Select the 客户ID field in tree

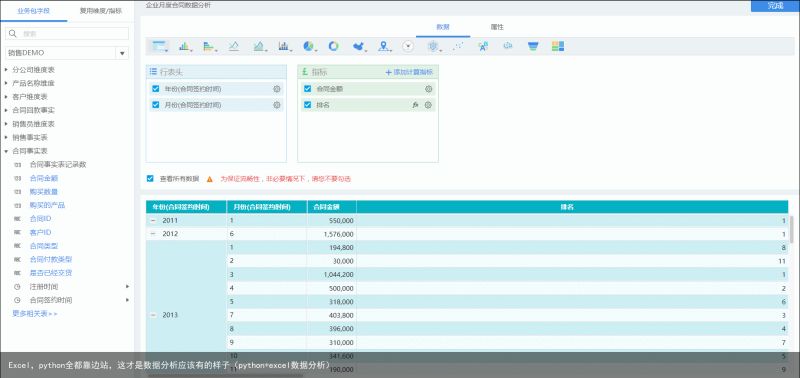coord(40,232)
